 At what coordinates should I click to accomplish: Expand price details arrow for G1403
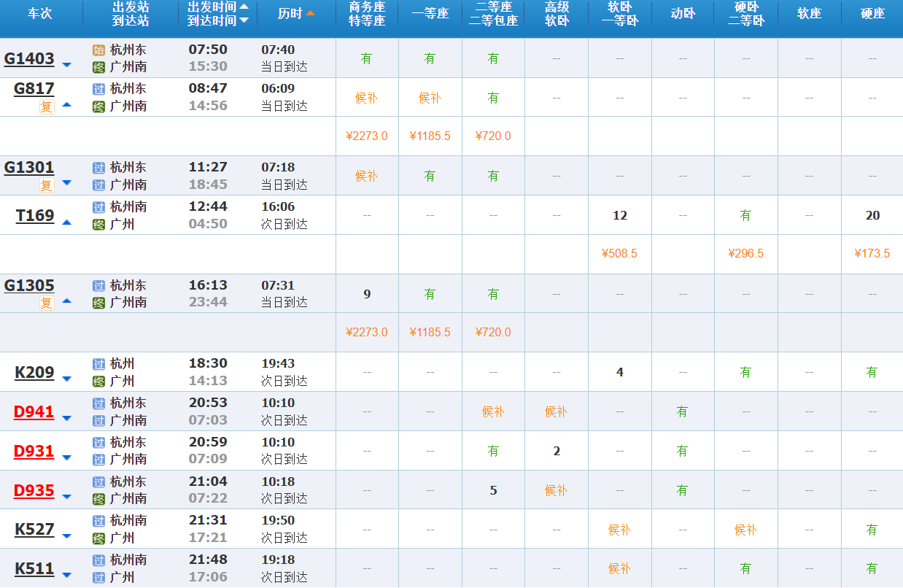67,65
